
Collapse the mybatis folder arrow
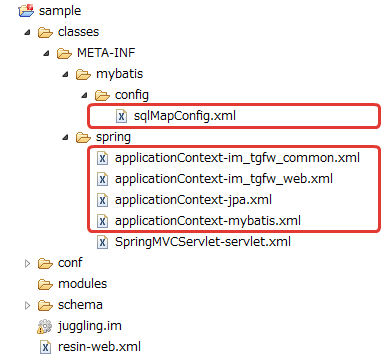66,75
